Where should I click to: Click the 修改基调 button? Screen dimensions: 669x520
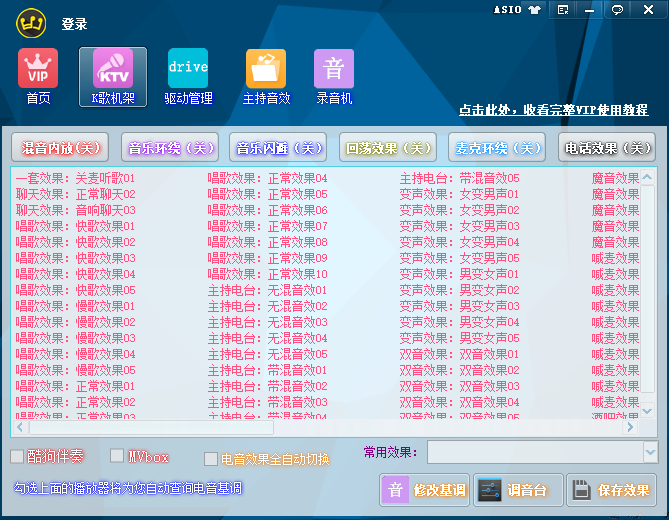425,490
